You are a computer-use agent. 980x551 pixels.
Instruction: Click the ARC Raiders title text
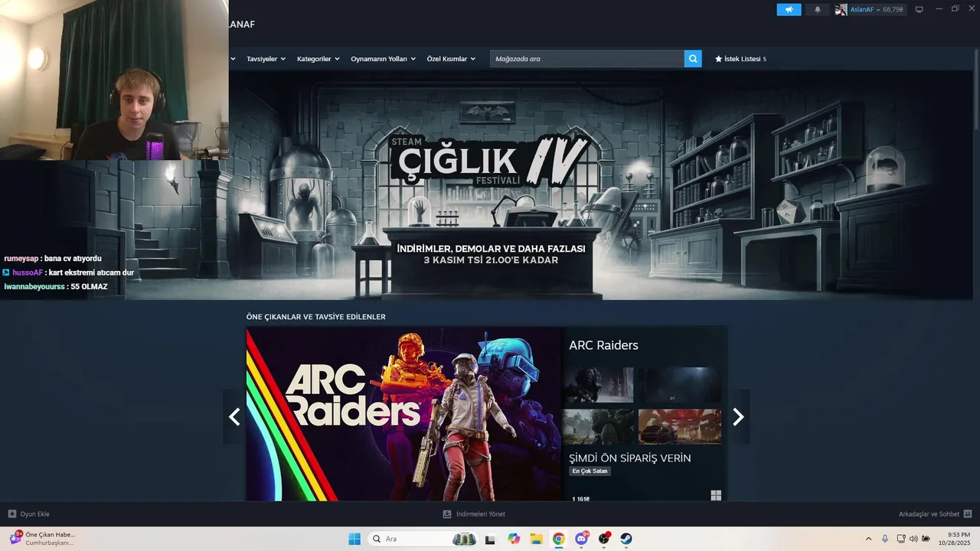coord(603,345)
